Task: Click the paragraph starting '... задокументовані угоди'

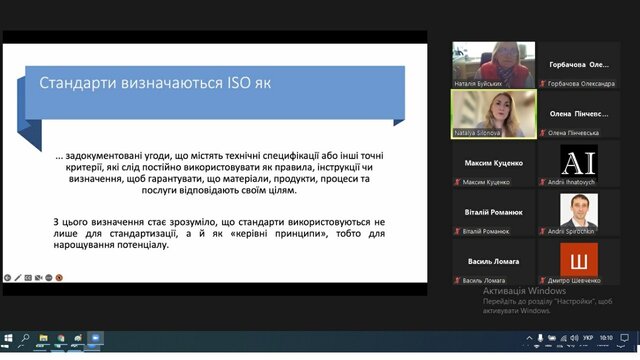Action: click(x=219, y=173)
